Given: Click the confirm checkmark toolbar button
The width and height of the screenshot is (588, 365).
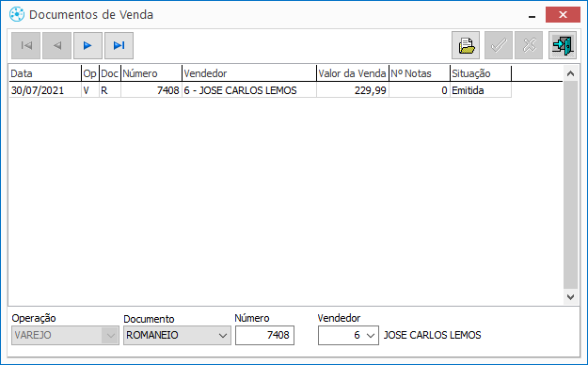Looking at the screenshot, I should [x=499, y=45].
